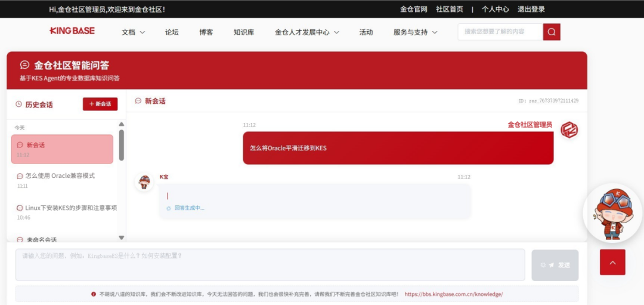Select the 怎么使用 Oracle兼容模式 conversation
644x305 pixels.
click(62, 180)
